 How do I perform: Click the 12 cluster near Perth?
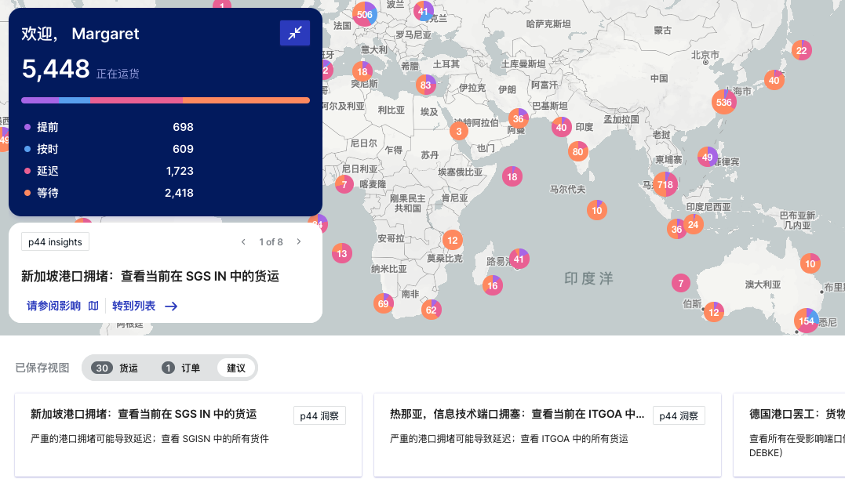[x=713, y=312]
